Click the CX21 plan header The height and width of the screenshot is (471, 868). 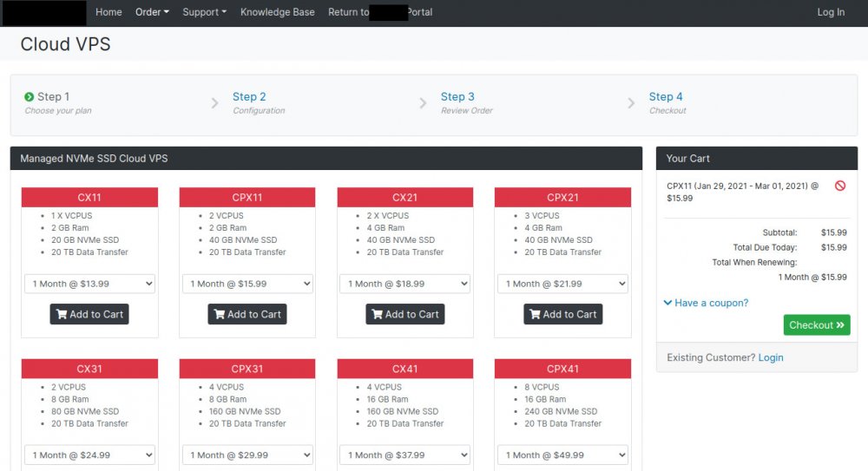405,198
